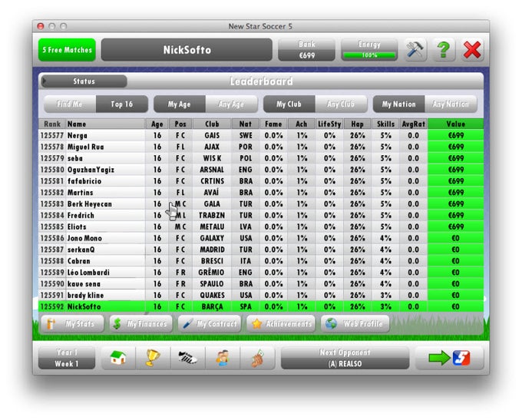Select player row Jono Mono

pyautogui.click(x=261, y=238)
